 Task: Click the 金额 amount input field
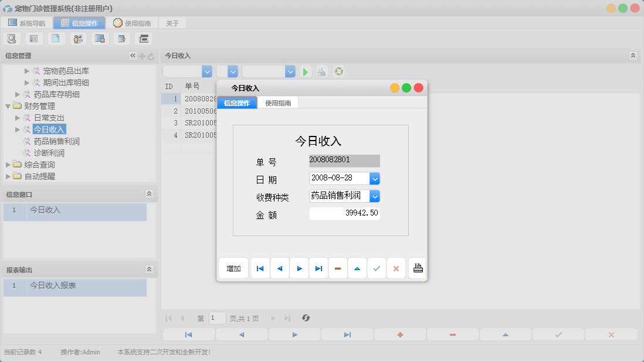[344, 213]
